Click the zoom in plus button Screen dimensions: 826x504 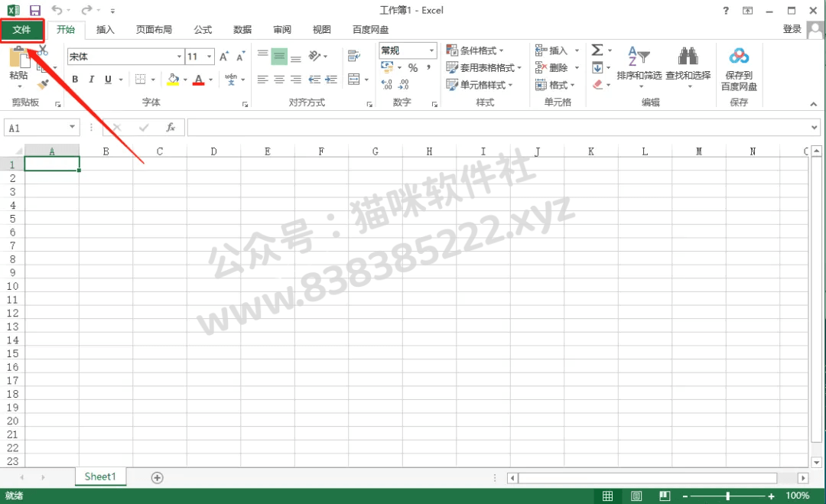(771, 496)
